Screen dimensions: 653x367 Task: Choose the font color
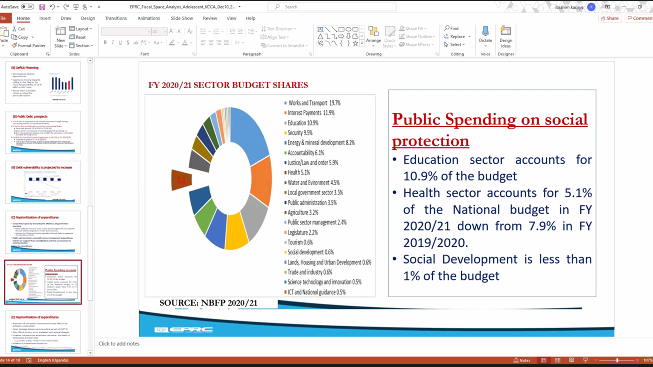185,42
